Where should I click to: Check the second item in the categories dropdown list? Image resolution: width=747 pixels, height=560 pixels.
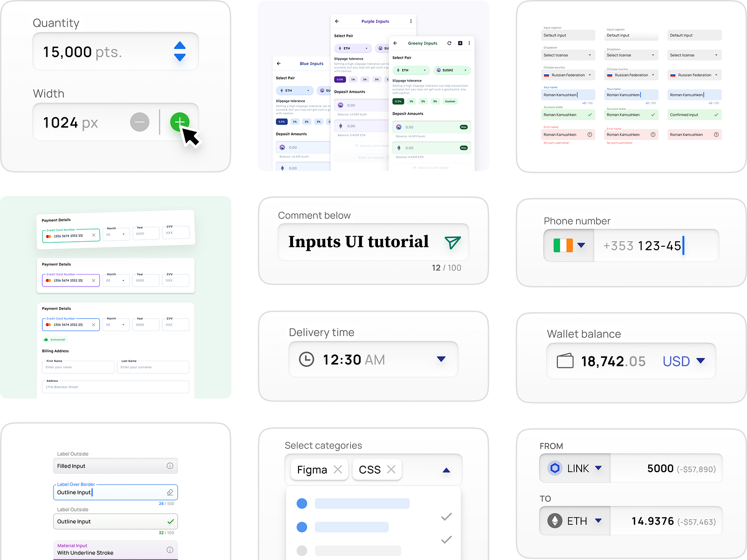(446, 540)
